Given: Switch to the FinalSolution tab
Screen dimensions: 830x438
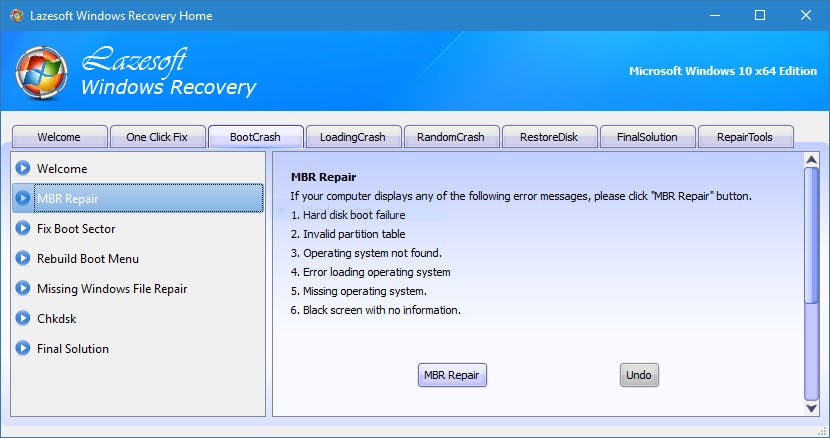Looking at the screenshot, I should (x=647, y=137).
